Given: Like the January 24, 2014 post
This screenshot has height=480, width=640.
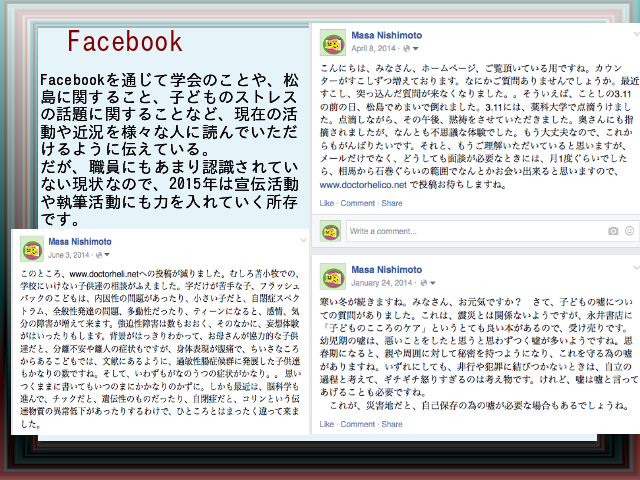Looking at the screenshot, I should 327,424.
